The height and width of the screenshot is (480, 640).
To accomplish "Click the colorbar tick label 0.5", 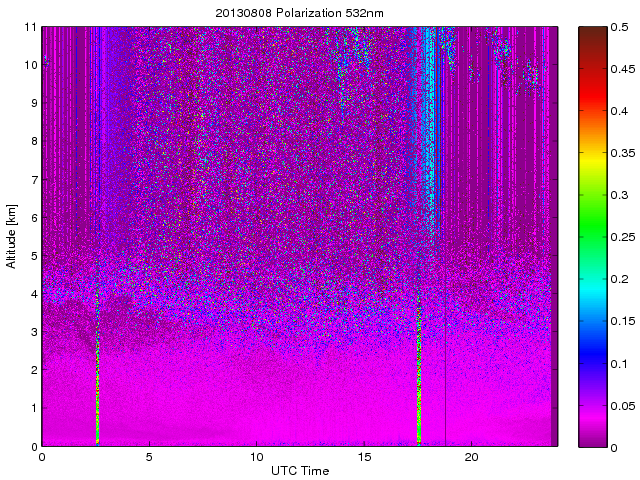I will (621, 27).
